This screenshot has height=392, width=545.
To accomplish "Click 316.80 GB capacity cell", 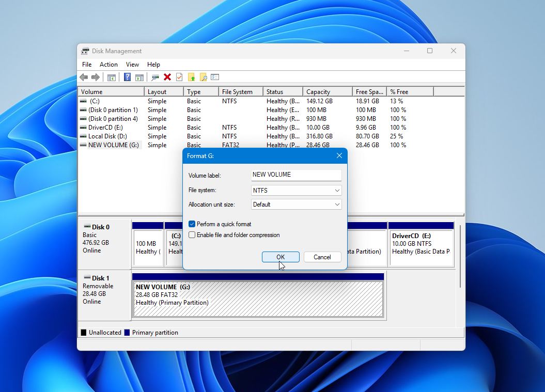I will coord(319,136).
